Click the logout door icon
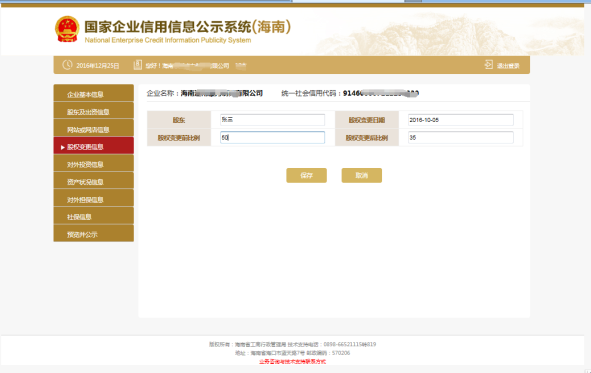Image resolution: width=591 pixels, height=373 pixels. (x=488, y=65)
